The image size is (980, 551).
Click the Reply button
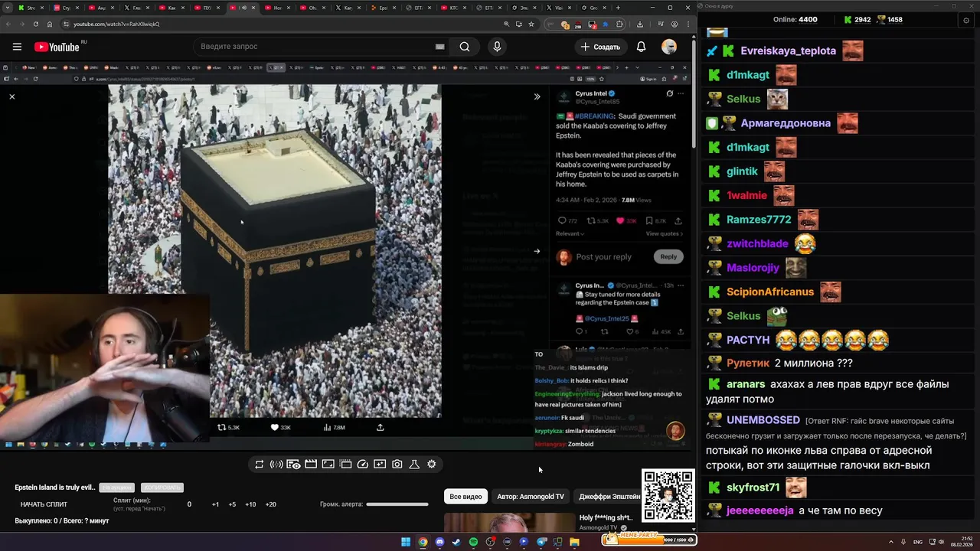(x=668, y=257)
